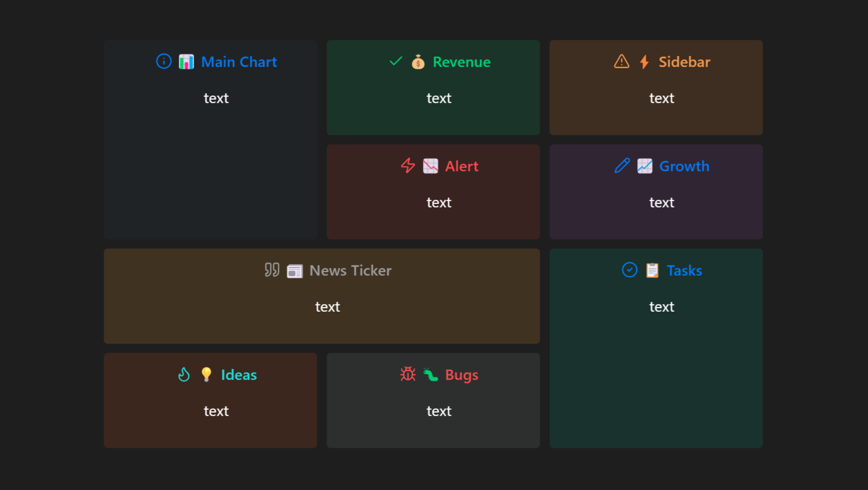Select the Alert title

(462, 166)
